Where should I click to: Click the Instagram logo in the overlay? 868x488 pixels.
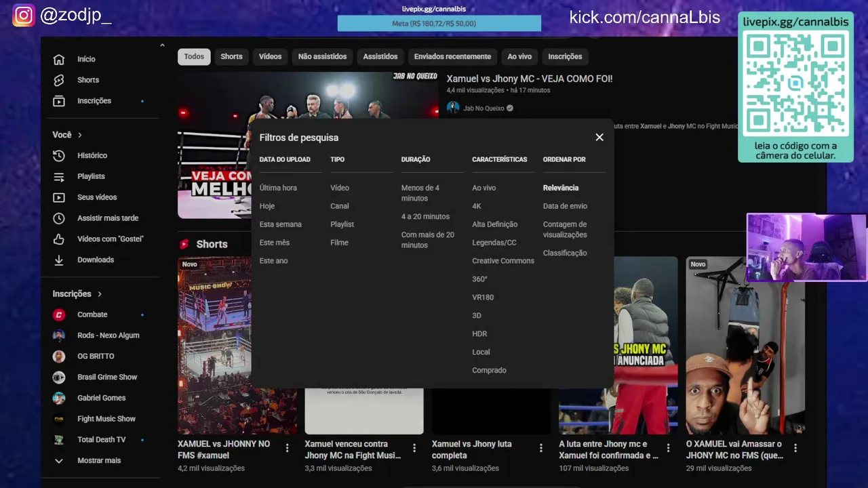[x=24, y=16]
